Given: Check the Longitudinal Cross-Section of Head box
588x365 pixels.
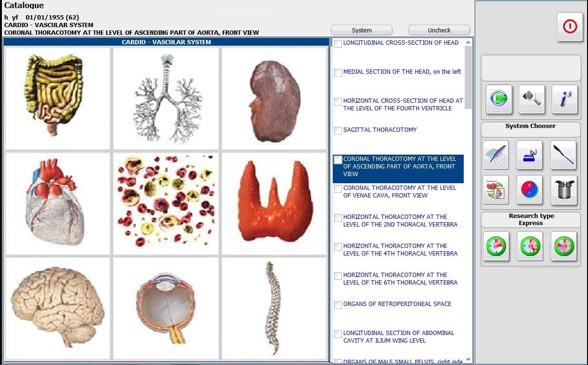Looking at the screenshot, I should click(338, 44).
